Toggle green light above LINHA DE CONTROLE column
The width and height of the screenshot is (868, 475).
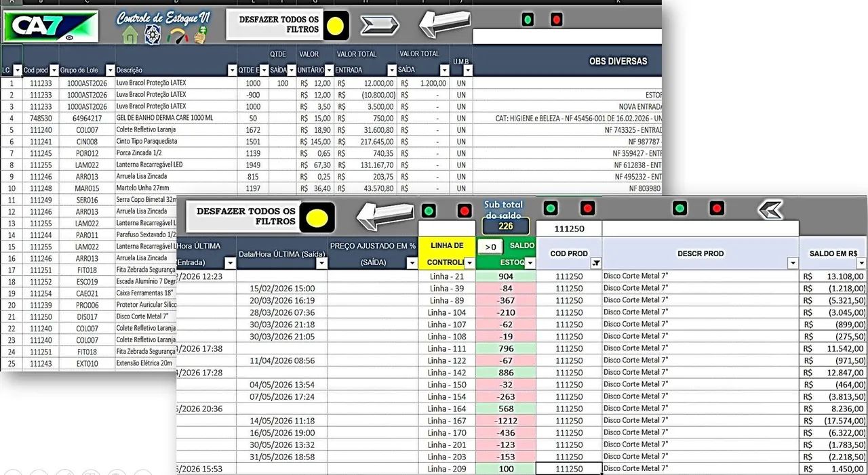pos(429,211)
